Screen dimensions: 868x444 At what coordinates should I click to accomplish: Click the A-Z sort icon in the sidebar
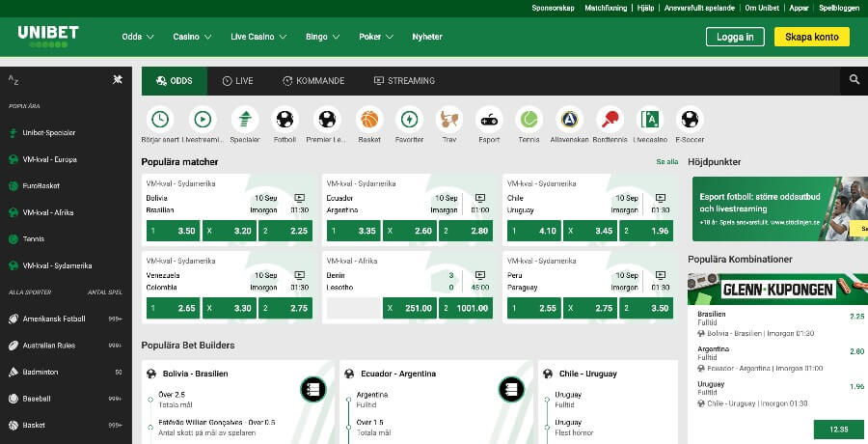(14, 80)
